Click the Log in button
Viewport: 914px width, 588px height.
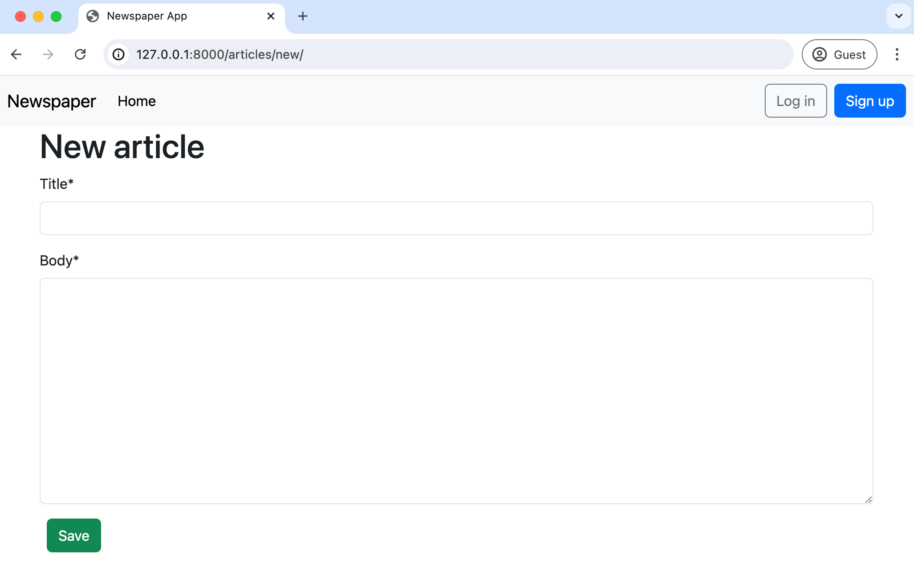click(796, 101)
